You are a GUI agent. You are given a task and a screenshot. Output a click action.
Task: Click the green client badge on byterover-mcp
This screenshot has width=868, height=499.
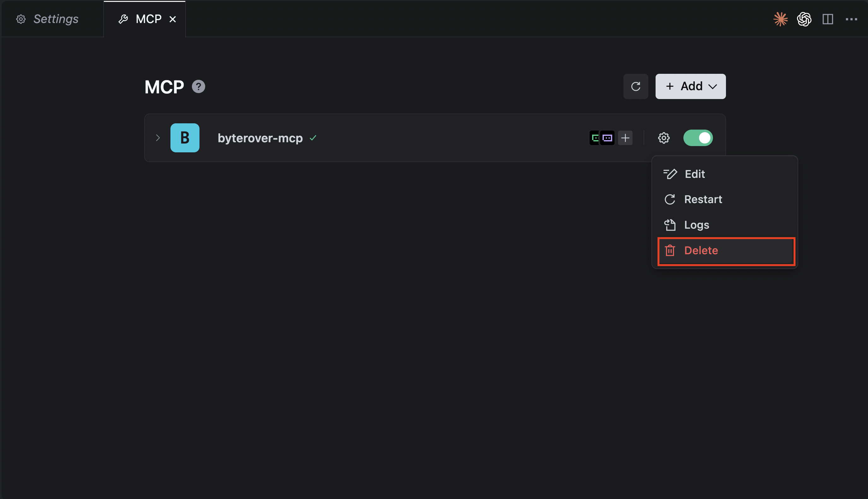coord(595,138)
